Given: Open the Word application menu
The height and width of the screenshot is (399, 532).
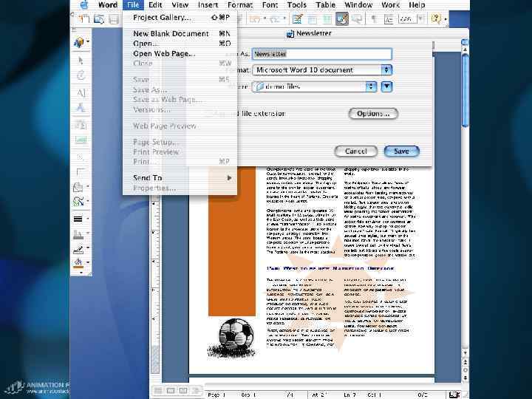Looking at the screenshot, I should click(x=108, y=4).
